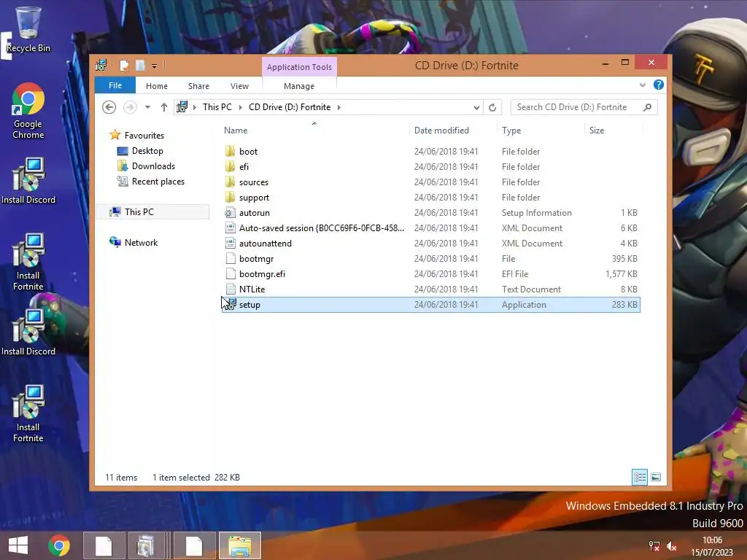Image resolution: width=747 pixels, height=560 pixels.
Task: Sort by Date modified column header
Action: click(441, 131)
